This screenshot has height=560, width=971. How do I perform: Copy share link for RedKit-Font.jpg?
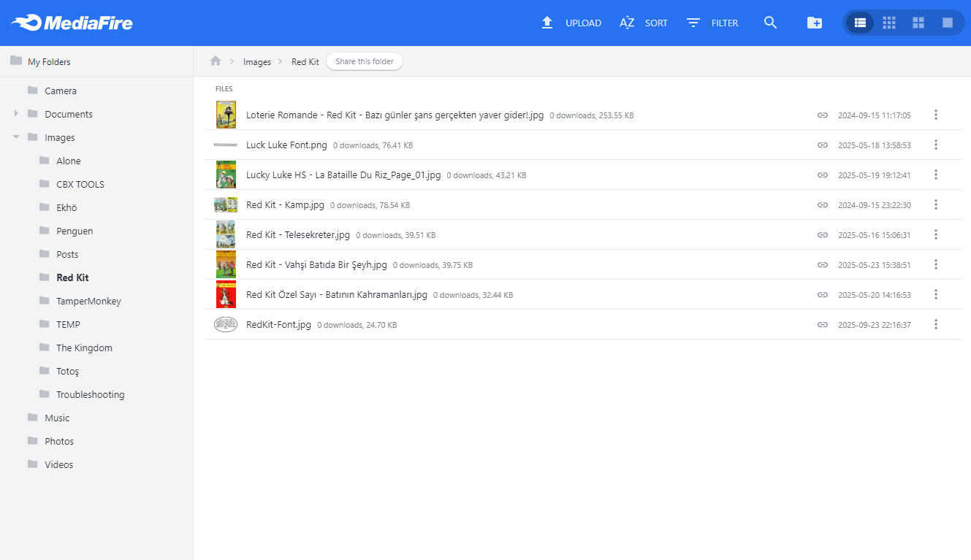pos(823,325)
